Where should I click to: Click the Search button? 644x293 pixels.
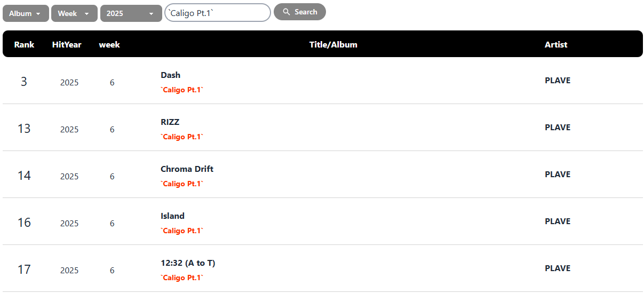coord(300,12)
